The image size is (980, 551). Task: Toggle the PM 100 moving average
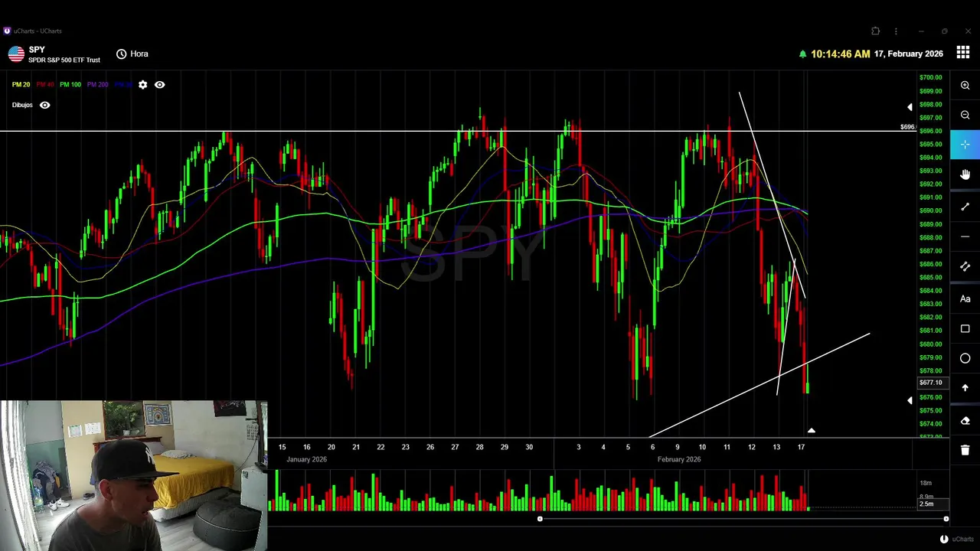pyautogui.click(x=70, y=85)
